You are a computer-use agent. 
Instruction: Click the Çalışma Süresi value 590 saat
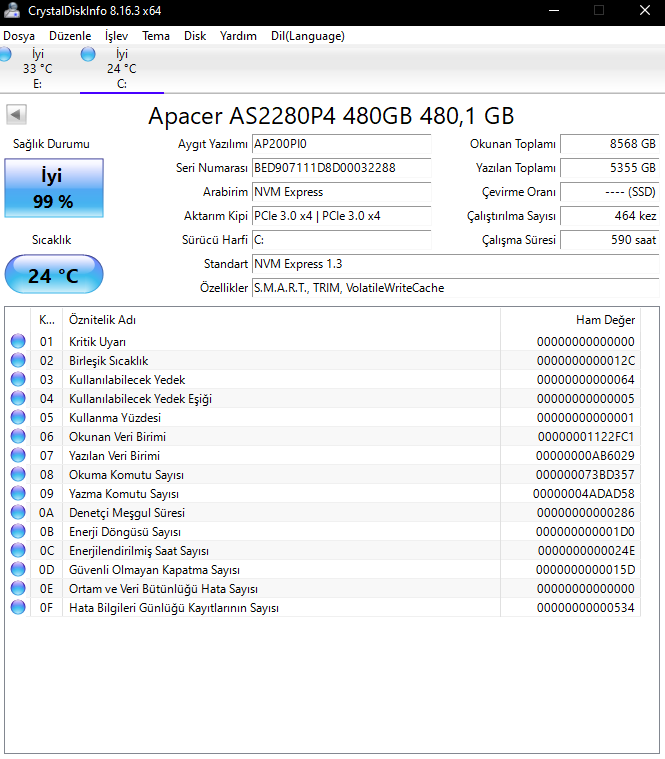pos(610,240)
